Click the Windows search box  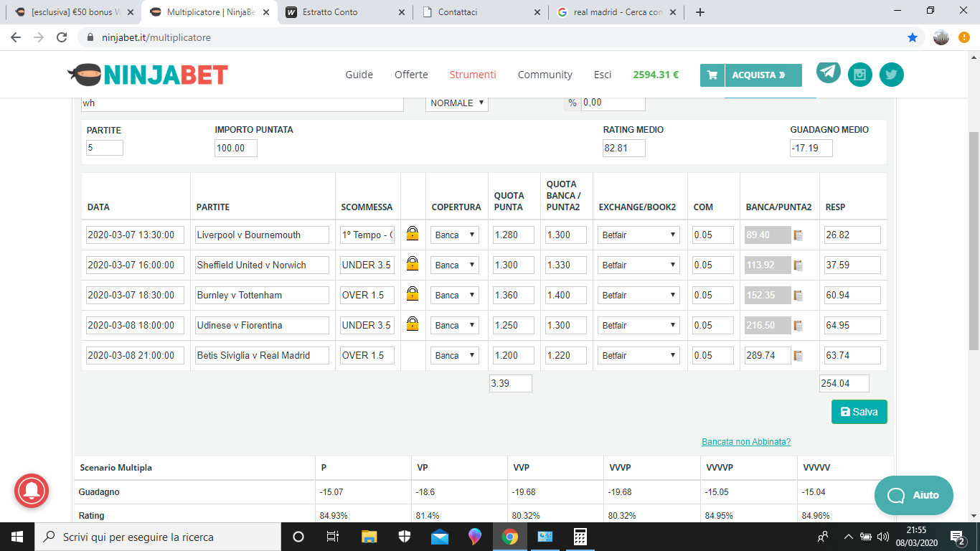(x=157, y=537)
